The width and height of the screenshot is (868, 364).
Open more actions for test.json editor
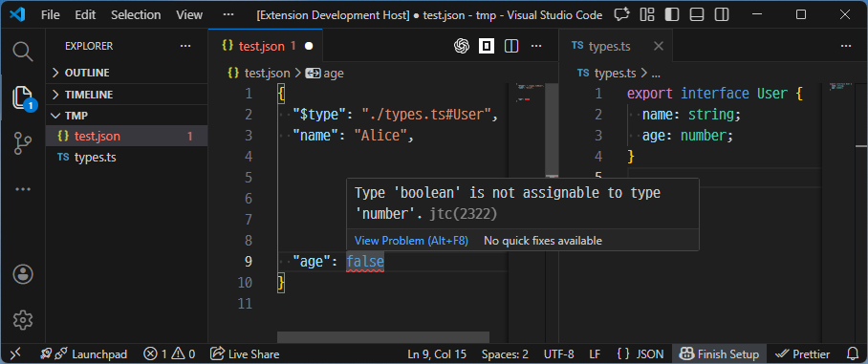tap(536, 47)
